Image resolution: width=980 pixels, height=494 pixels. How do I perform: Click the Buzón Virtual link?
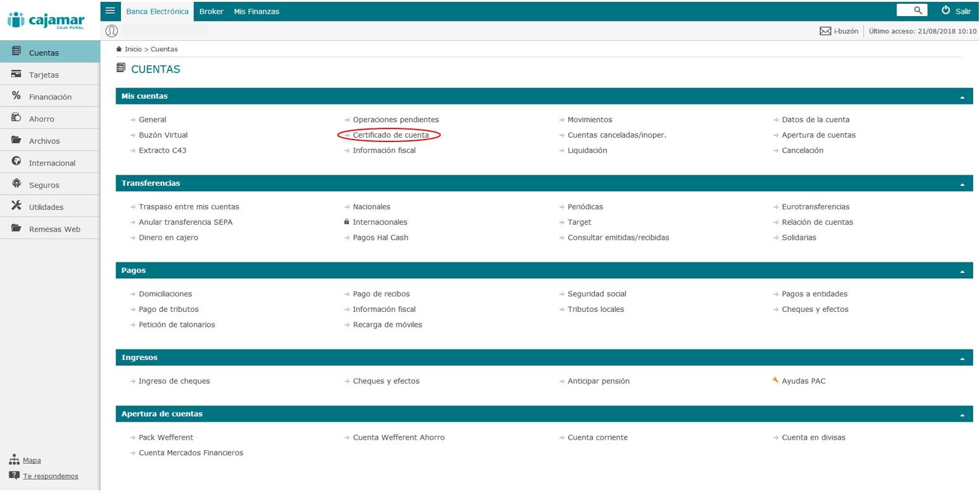163,135
